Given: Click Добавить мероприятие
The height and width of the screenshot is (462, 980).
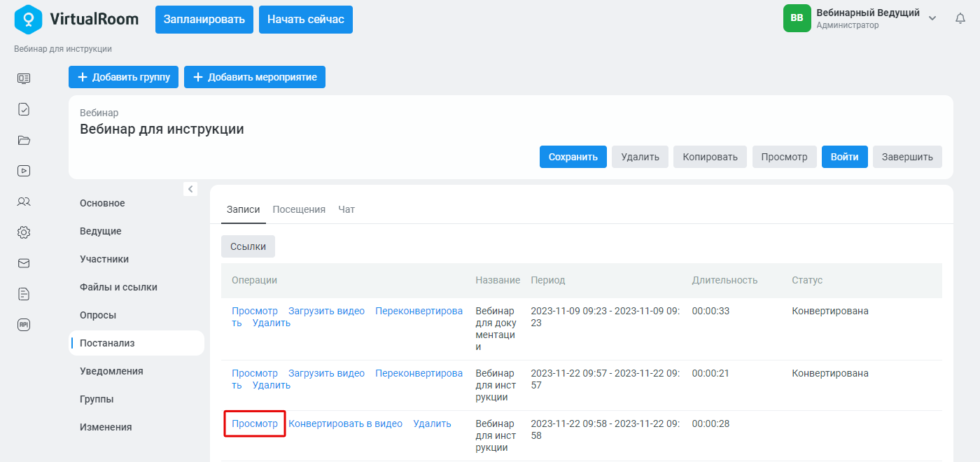Looking at the screenshot, I should [255, 77].
